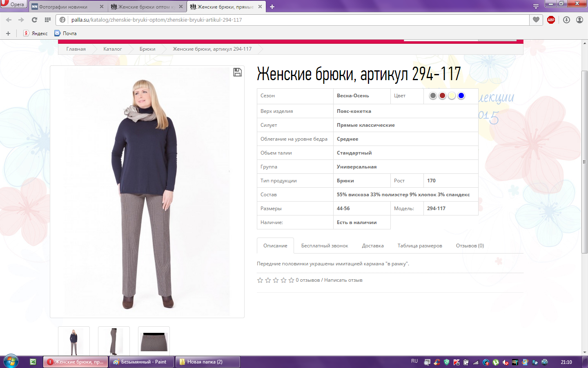
Task: Select the composition text '55% вискоза'
Action: 353,195
